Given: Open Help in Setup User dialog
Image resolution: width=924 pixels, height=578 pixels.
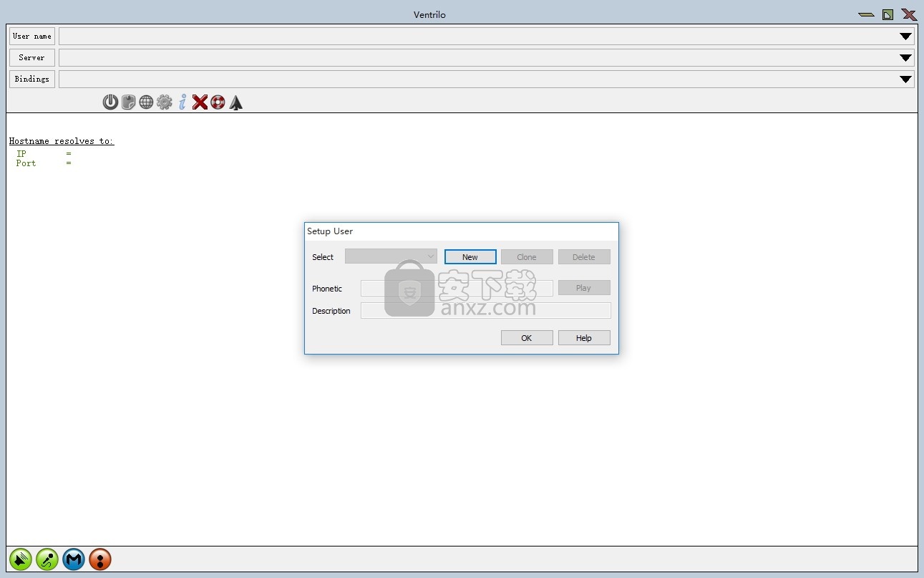Looking at the screenshot, I should point(584,338).
